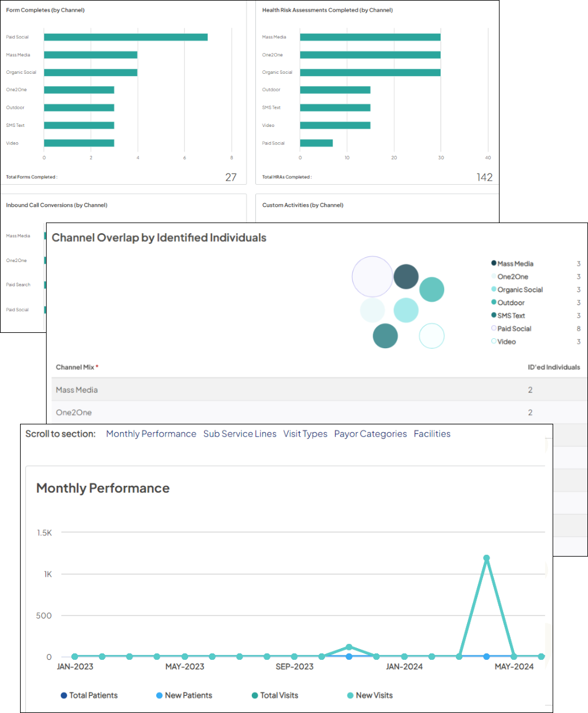This screenshot has height=713, width=588.
Task: Toggle Total Visits series in chart legend
Action: (x=274, y=695)
